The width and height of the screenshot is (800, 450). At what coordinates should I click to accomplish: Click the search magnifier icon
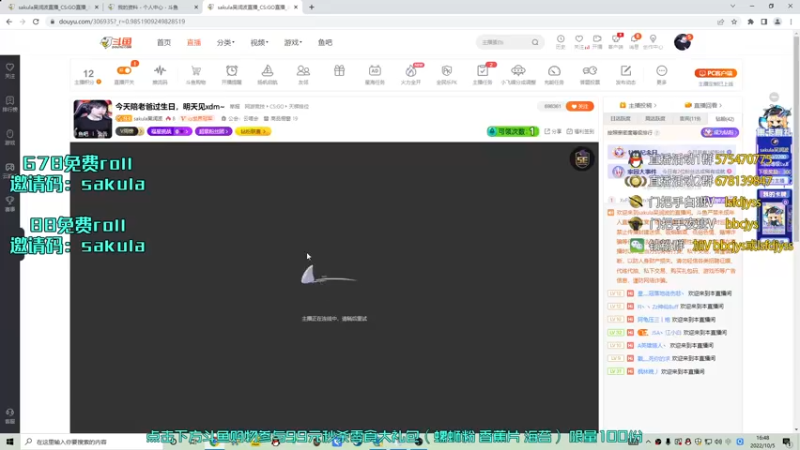click(x=535, y=42)
